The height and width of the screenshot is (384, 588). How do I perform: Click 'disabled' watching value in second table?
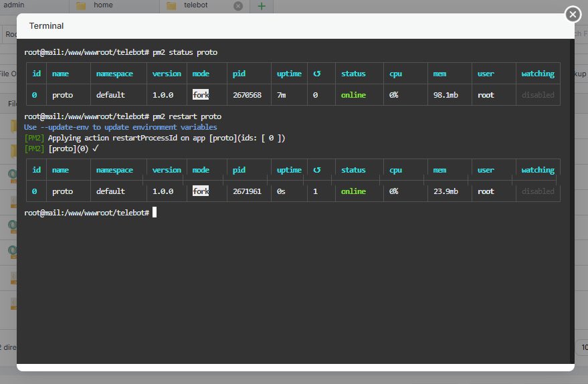coord(538,191)
